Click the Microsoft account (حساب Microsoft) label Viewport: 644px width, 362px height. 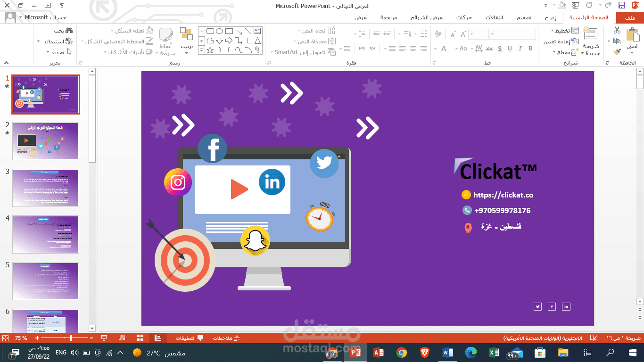46,17
